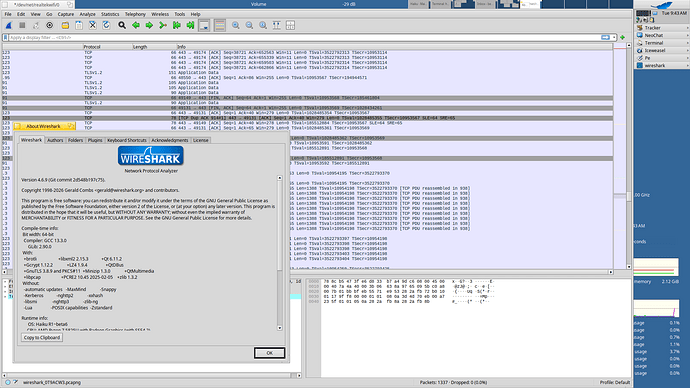Zoom out the main window text
This screenshot has height=388, width=690.
click(x=249, y=25)
